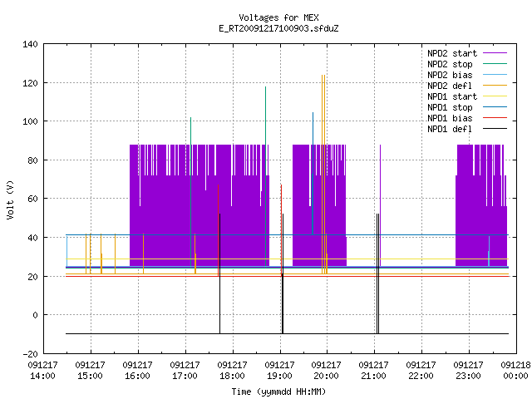Click y-axis tick value 40
Image resolution: width=532 pixels, height=399 pixels.
click(x=32, y=238)
